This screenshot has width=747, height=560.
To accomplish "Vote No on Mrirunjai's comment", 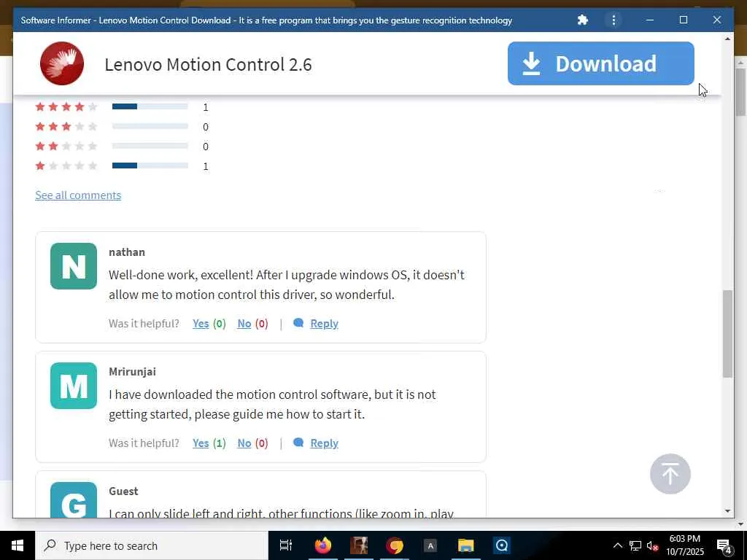I will (244, 443).
